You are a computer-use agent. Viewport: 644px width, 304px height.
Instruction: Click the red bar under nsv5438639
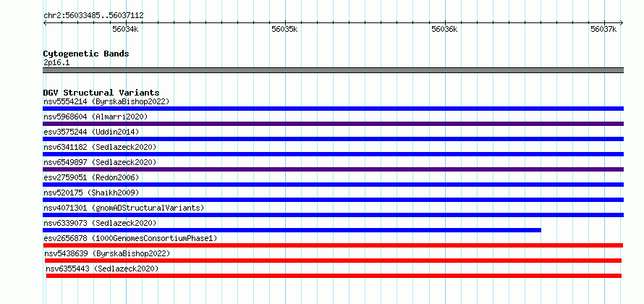tap(333, 261)
